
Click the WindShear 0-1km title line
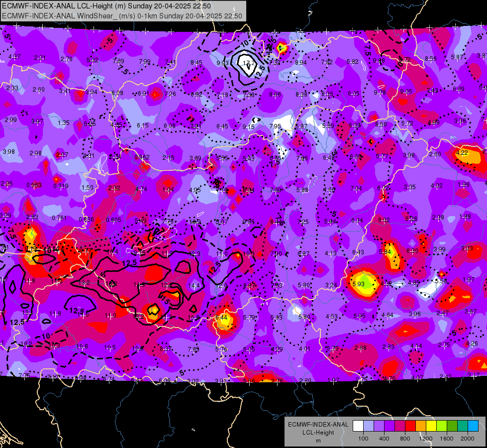click(x=122, y=16)
